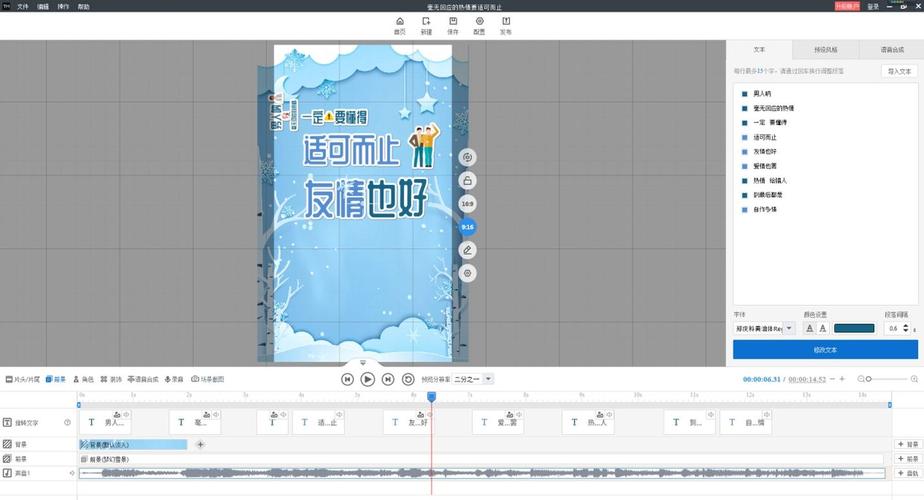Open the gear settings icon beside canvas
Screen dimensions: 924x500
[467, 273]
